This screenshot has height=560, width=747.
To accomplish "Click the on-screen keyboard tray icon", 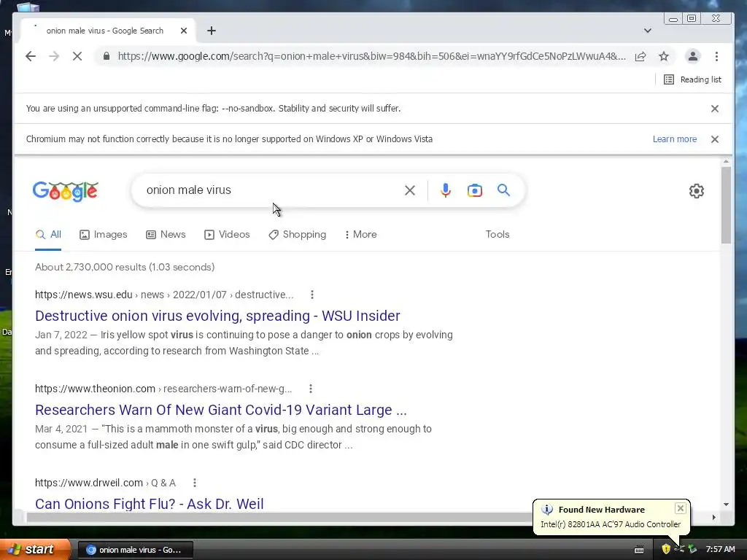I will [639, 550].
